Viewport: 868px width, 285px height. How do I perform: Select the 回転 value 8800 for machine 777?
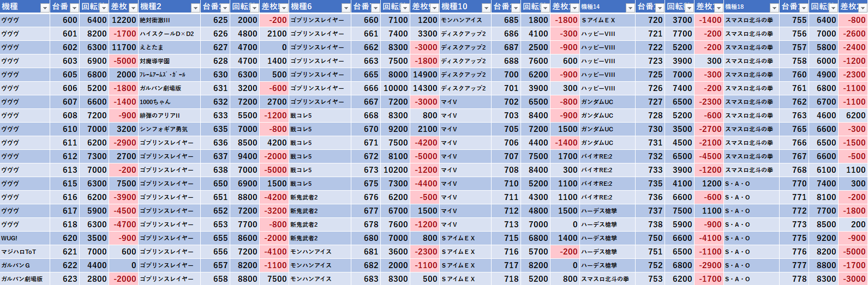click(824, 265)
